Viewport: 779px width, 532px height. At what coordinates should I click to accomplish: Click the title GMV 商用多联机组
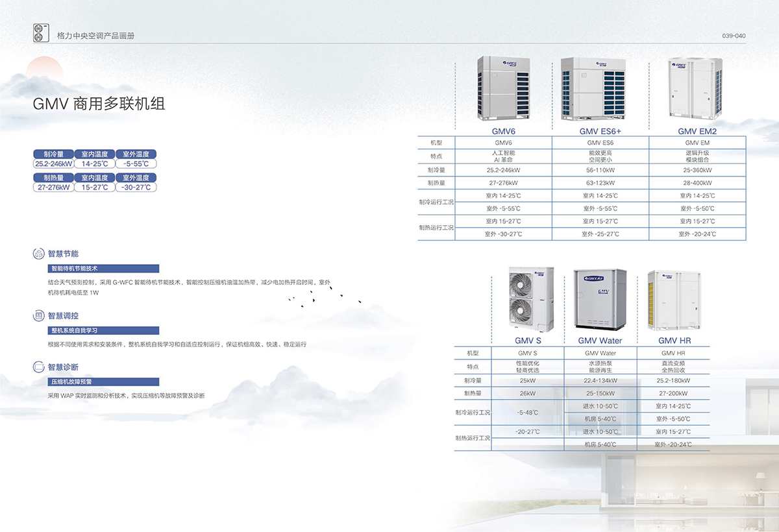click(99, 104)
